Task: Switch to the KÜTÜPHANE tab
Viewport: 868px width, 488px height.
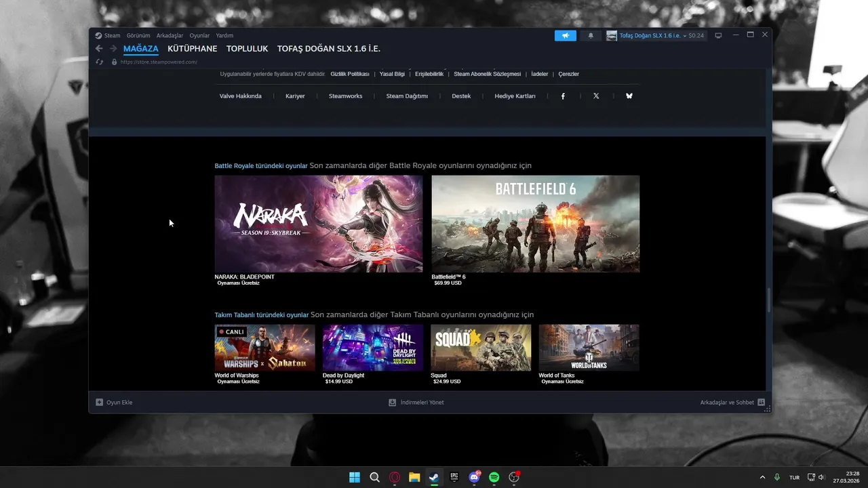Action: (193, 49)
